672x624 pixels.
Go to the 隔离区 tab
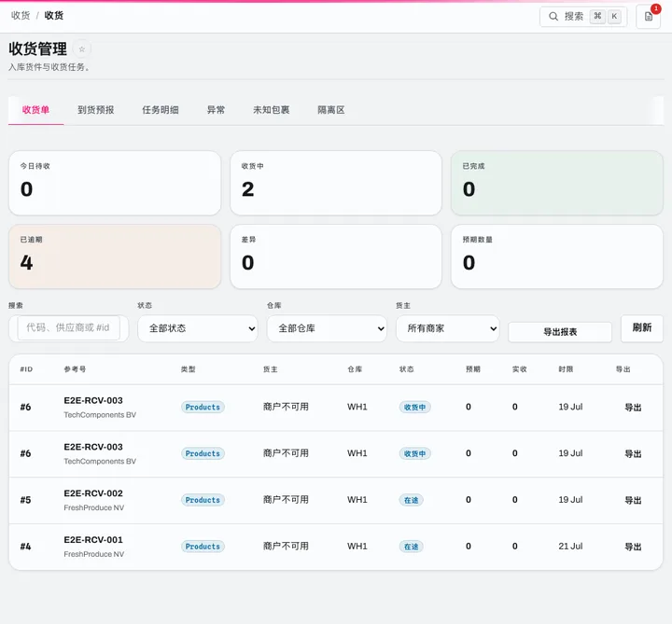coord(331,110)
